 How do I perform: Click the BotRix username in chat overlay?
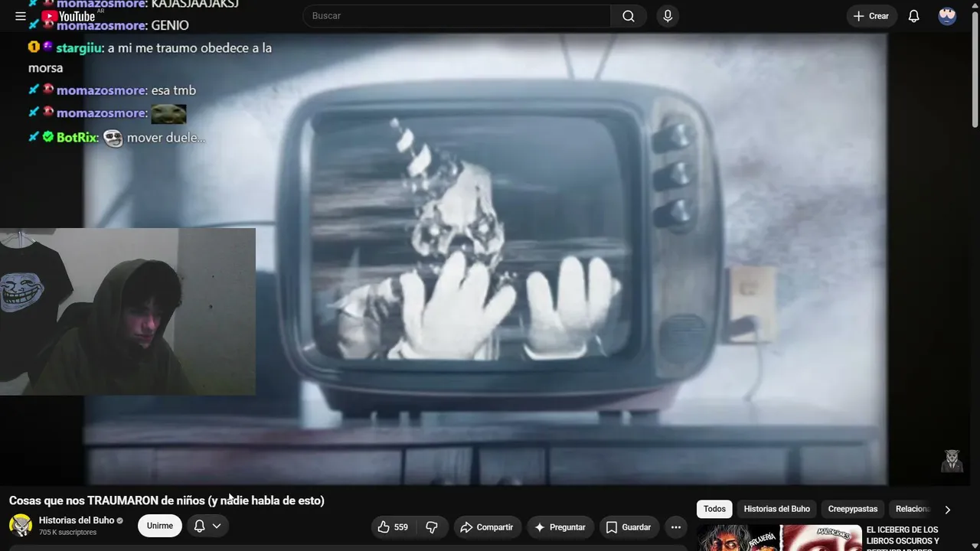tap(77, 138)
